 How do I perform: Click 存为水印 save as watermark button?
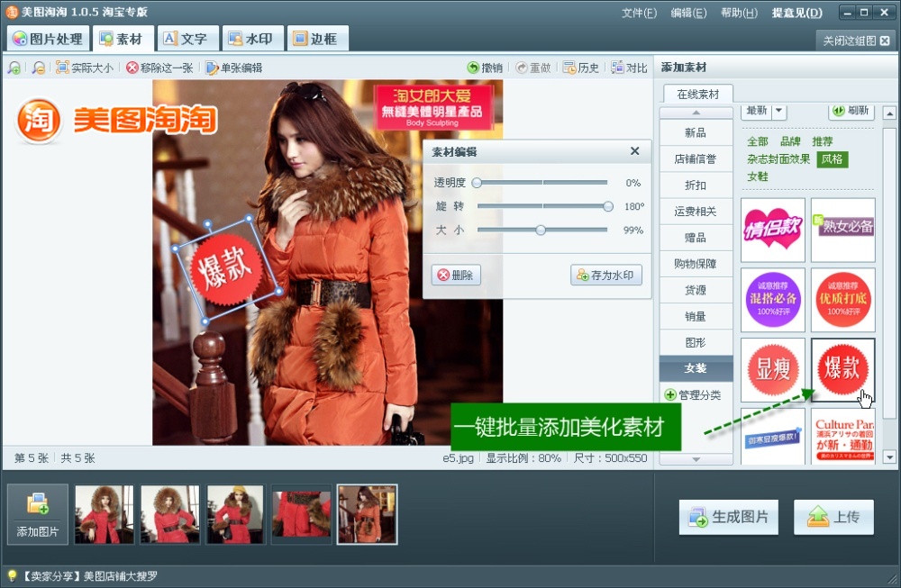pos(605,275)
